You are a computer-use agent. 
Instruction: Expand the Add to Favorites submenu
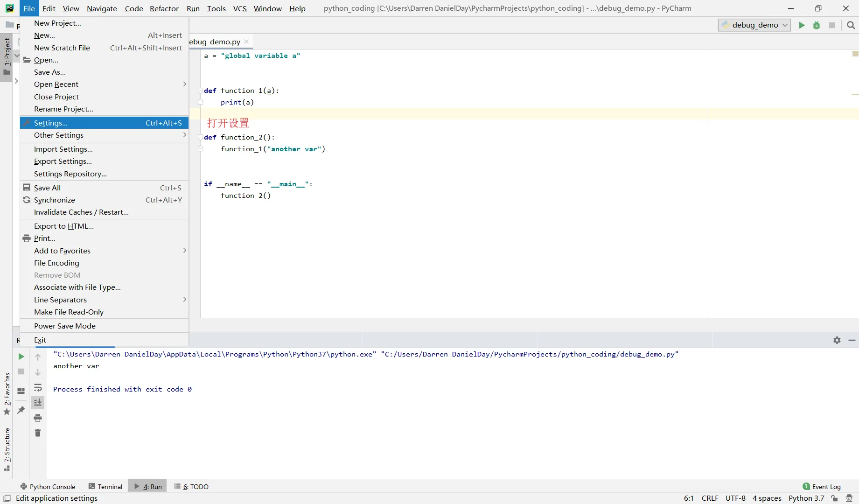[105, 251]
